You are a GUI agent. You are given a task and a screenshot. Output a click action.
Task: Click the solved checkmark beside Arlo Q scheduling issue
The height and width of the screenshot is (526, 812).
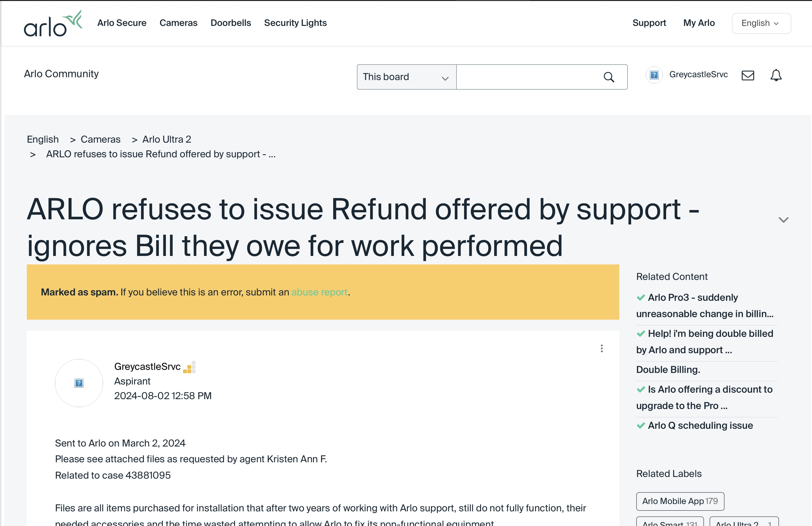click(x=641, y=426)
